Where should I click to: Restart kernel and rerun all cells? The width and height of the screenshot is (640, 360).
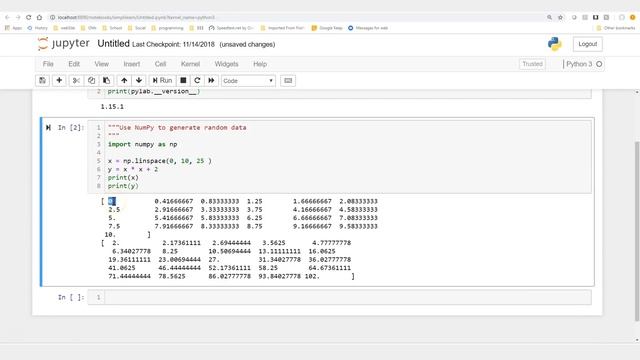pyautogui.click(x=211, y=80)
